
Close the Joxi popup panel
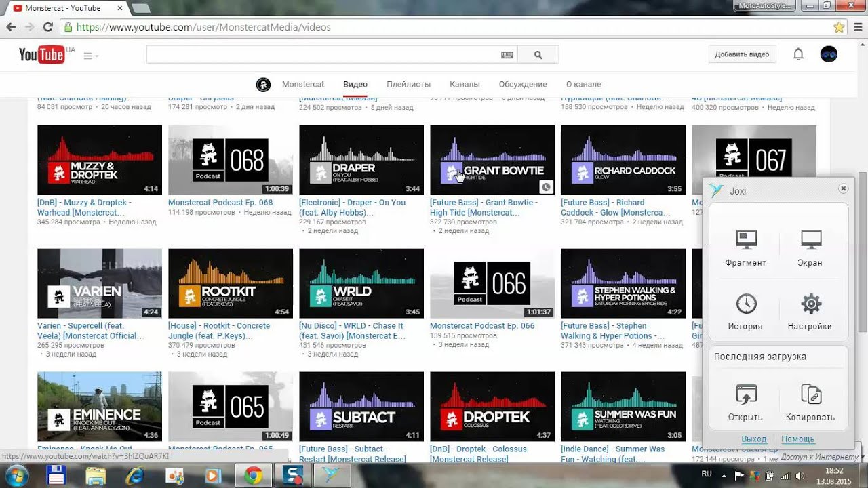click(x=843, y=188)
